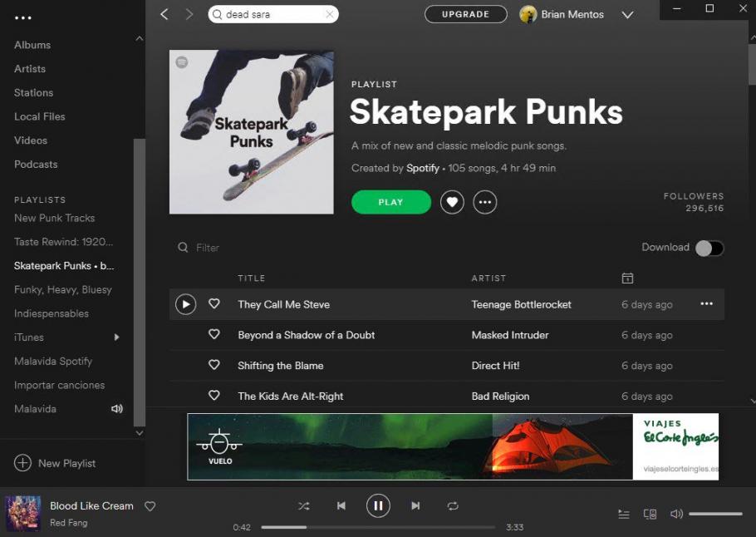Toggle repeat mode
This screenshot has height=537, width=756.
[452, 506]
